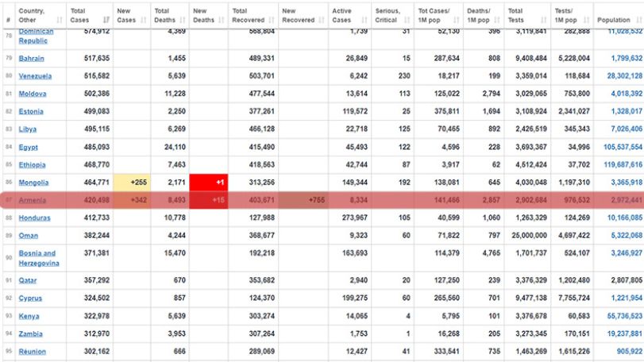Open Honduras's population link 10,166,085
Image resolution: width=644 pixels, height=362 pixels.
pyautogui.click(x=625, y=218)
